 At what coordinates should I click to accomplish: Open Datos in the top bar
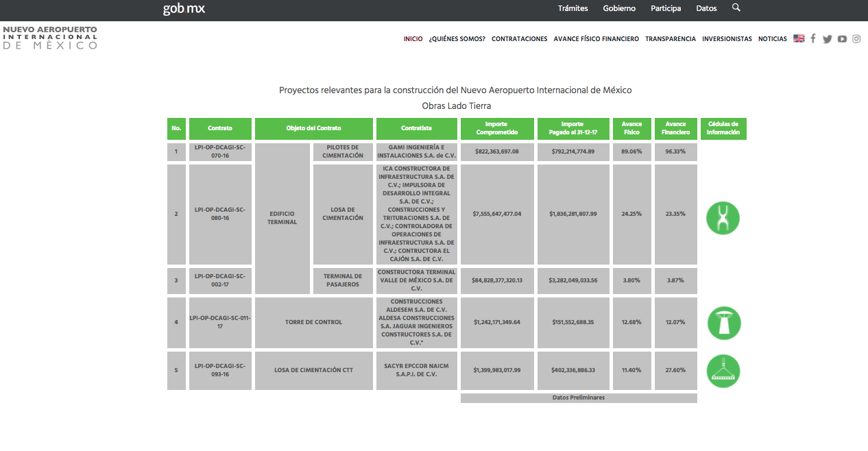coord(706,9)
